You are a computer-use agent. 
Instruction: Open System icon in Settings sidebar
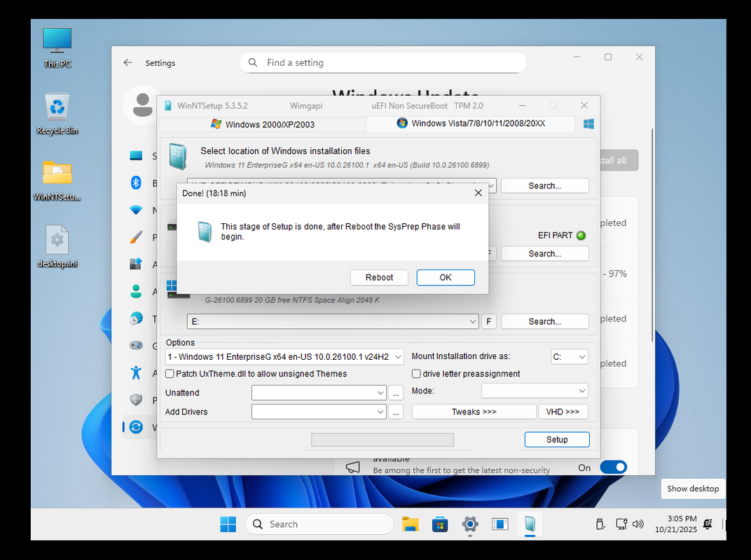coord(136,155)
